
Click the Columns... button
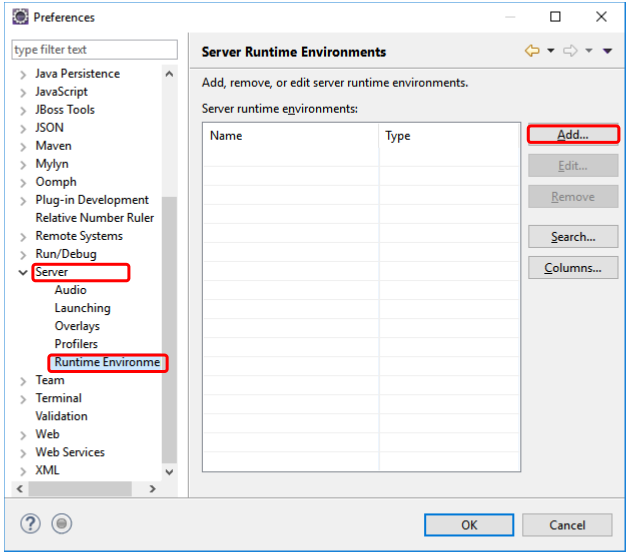coord(573,268)
